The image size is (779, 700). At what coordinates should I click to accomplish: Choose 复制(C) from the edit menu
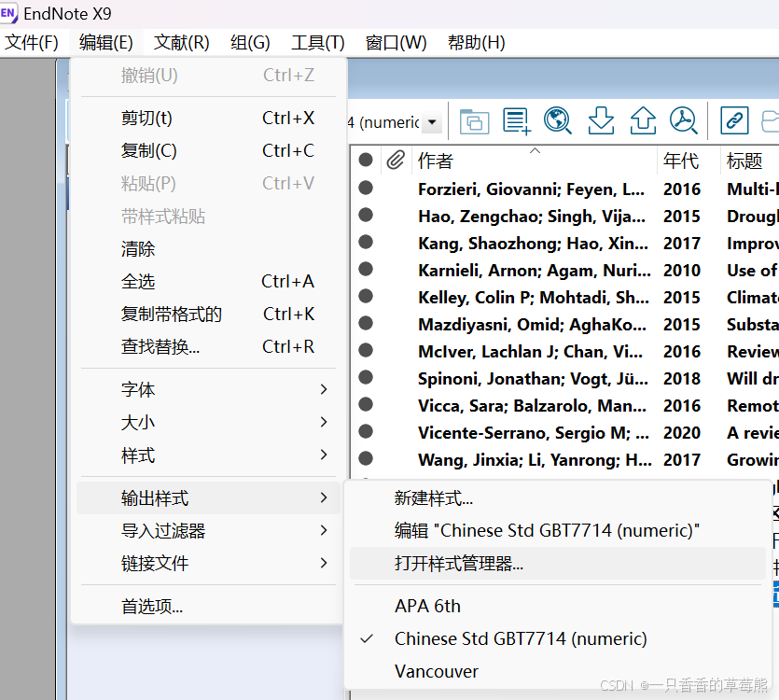click(209, 150)
